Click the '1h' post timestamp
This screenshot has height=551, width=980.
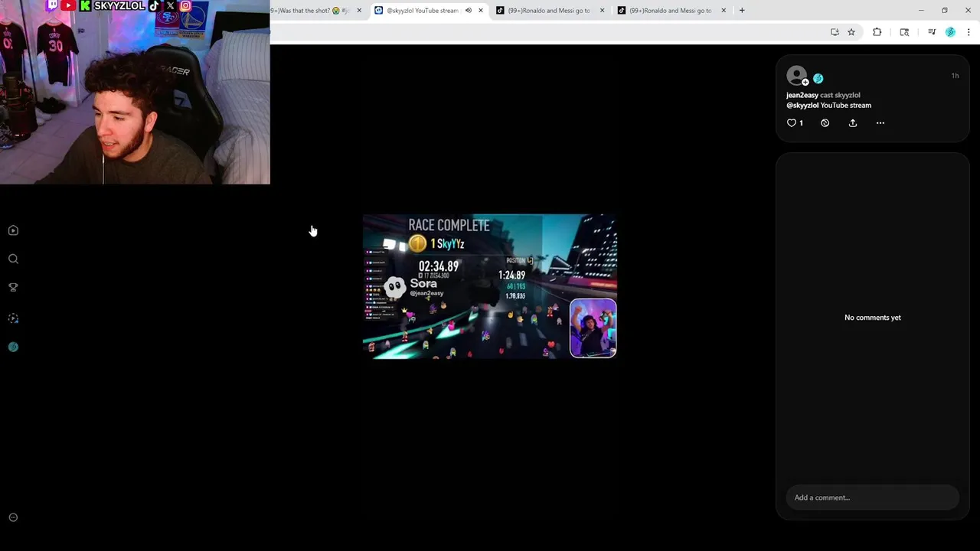[955, 76]
